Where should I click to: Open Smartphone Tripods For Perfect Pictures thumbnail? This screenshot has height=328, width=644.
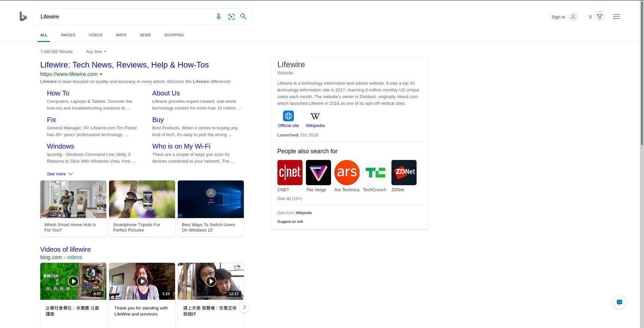pos(142,199)
